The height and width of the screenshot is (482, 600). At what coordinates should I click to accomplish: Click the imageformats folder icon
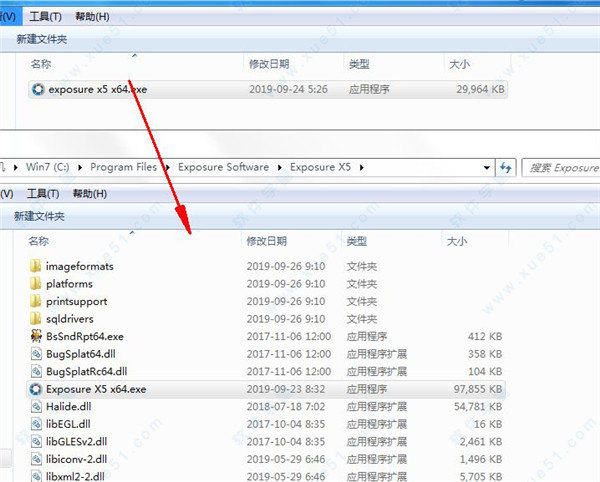(36, 266)
